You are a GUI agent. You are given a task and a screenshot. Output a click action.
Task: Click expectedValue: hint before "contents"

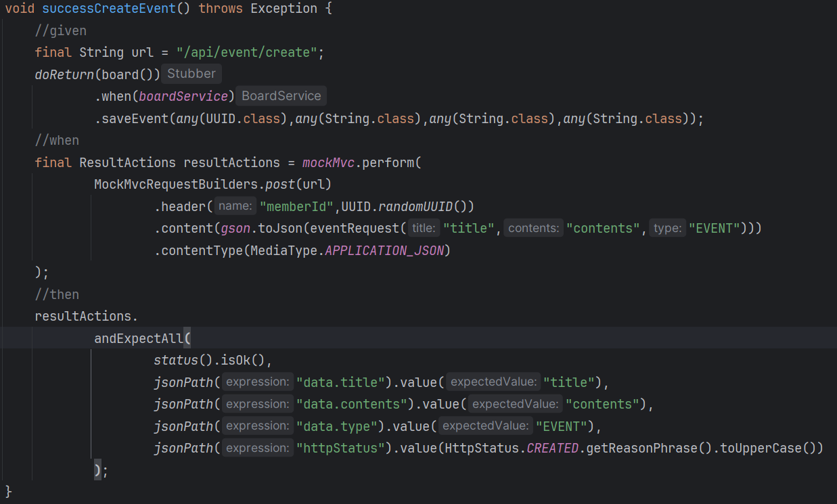point(515,404)
